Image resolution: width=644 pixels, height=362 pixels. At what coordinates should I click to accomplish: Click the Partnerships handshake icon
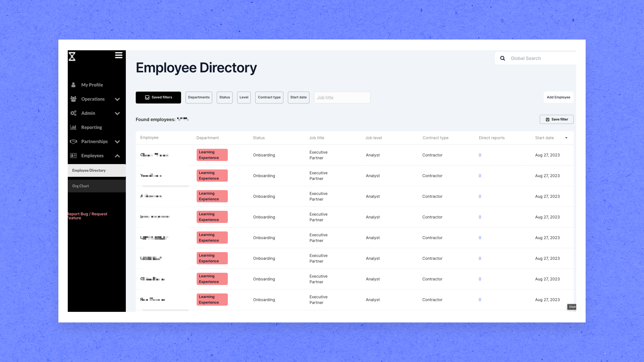click(x=73, y=142)
